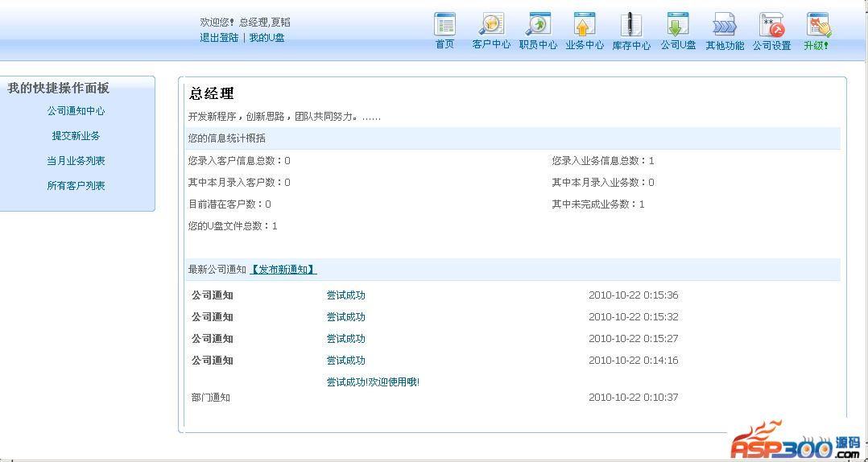This screenshot has width=868, height=462.
Task: Select the 业务中心 menu label
Action: click(585, 45)
